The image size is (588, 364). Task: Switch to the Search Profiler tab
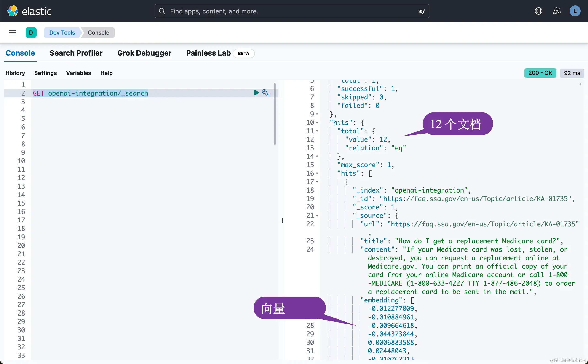click(x=76, y=53)
